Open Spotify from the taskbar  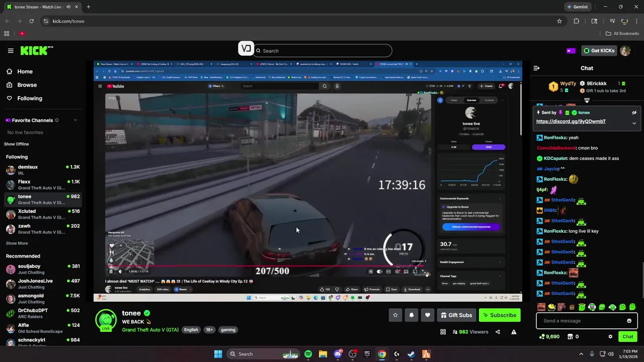[x=308, y=354]
